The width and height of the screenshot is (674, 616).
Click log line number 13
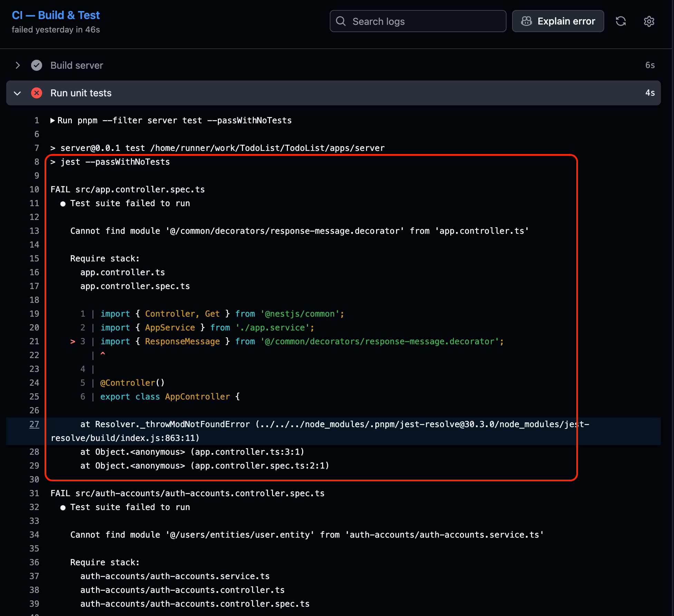34,231
